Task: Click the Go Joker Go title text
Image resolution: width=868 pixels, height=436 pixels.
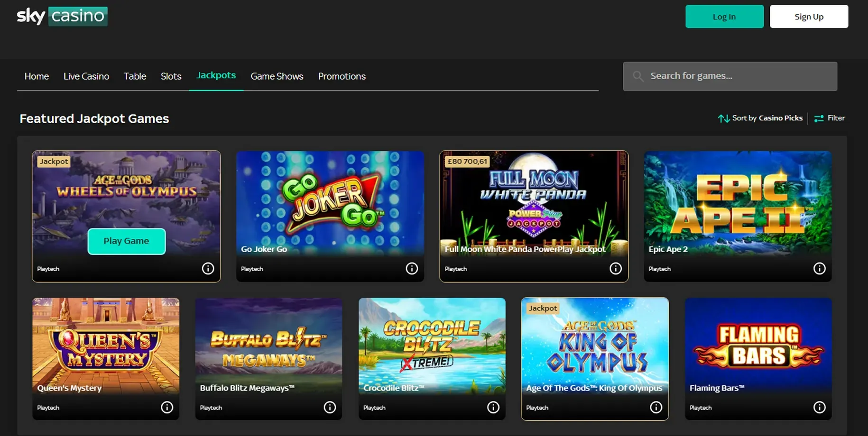Action: click(264, 249)
